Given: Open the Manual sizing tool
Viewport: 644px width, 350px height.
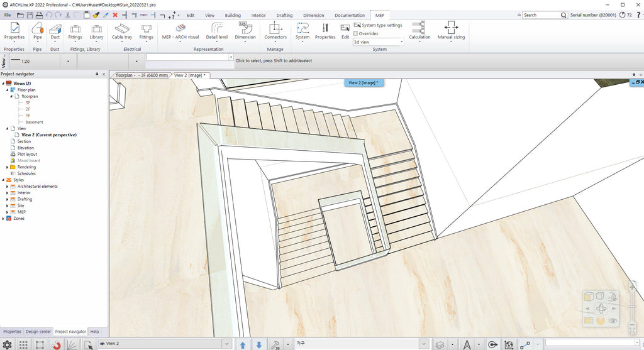Looking at the screenshot, I should pos(451,29).
